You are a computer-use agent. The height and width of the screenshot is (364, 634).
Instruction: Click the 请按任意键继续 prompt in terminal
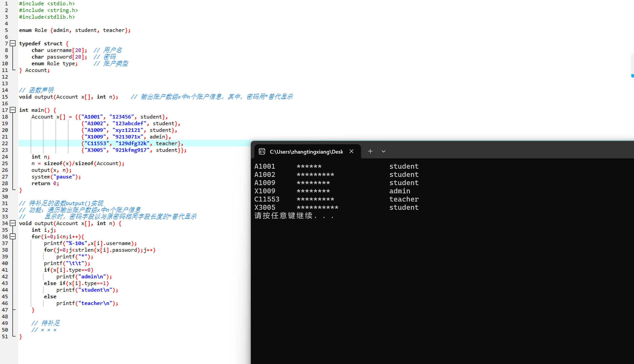(x=294, y=216)
